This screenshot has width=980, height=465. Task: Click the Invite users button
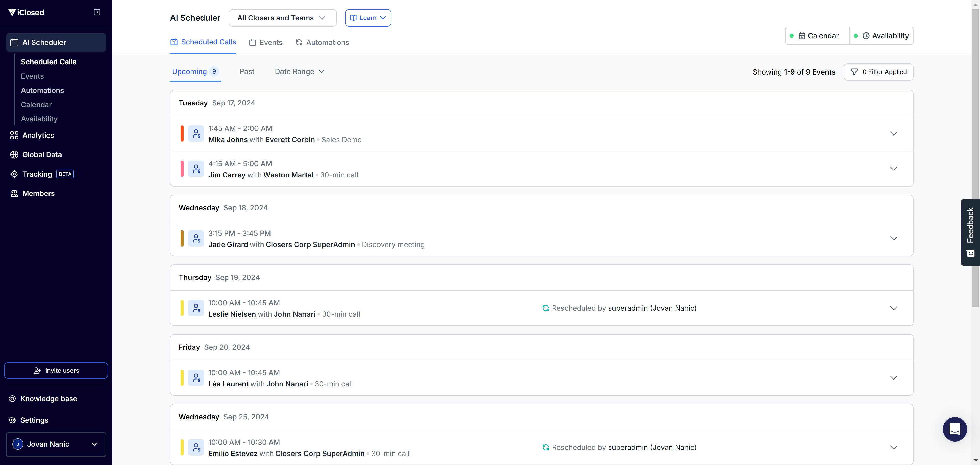pyautogui.click(x=56, y=371)
